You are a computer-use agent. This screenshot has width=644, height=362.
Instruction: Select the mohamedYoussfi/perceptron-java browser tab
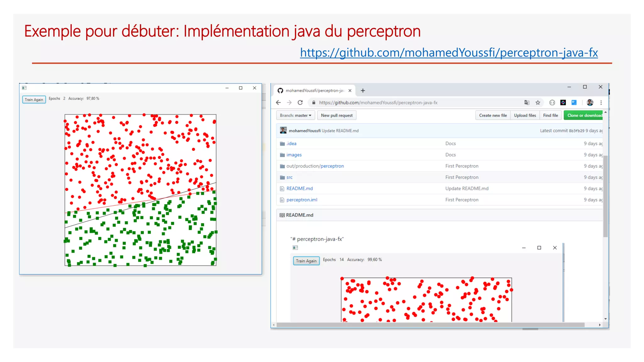(314, 90)
